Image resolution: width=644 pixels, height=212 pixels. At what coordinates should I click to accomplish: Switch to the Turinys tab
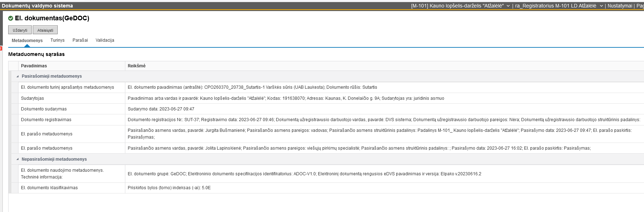click(x=57, y=40)
